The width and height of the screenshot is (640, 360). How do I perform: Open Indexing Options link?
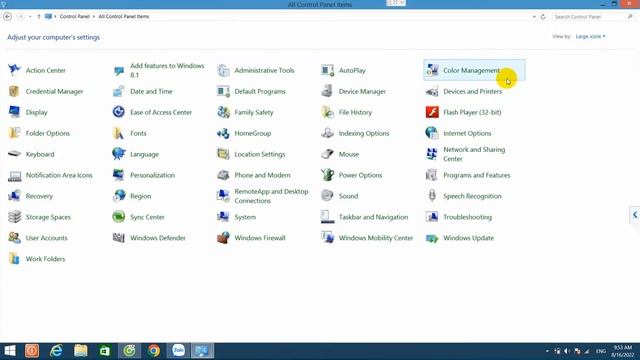[364, 133]
